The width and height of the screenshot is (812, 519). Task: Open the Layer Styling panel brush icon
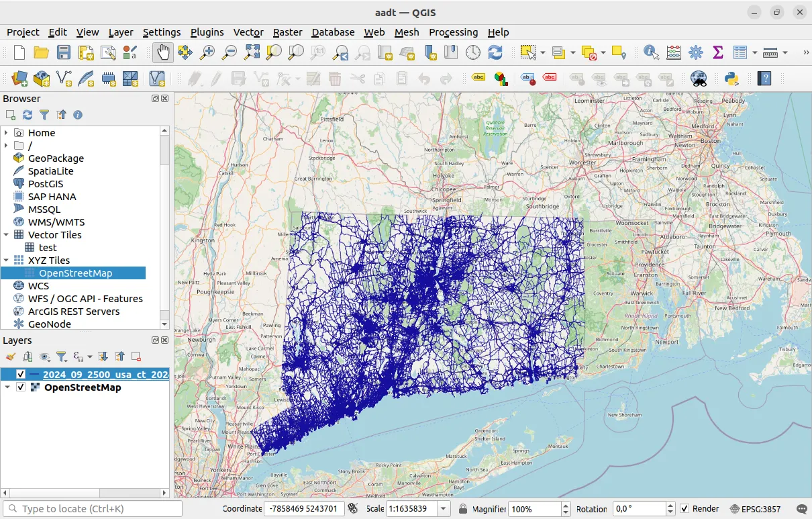[x=10, y=357]
